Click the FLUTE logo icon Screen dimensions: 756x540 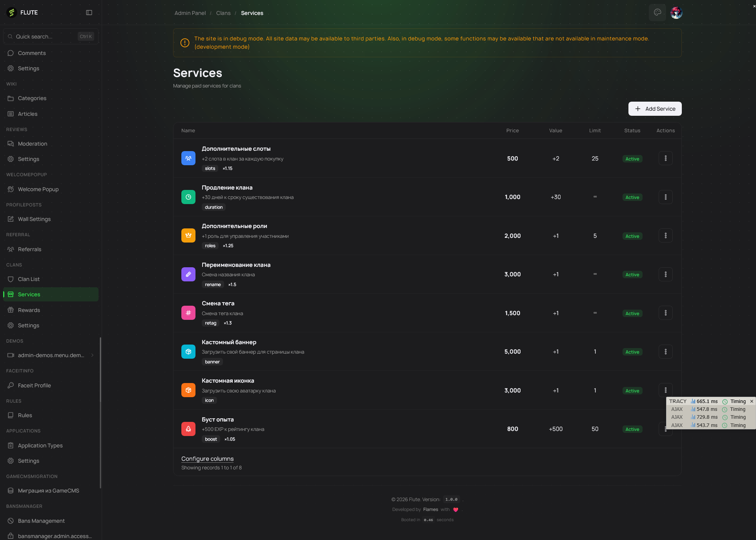pos(11,12)
